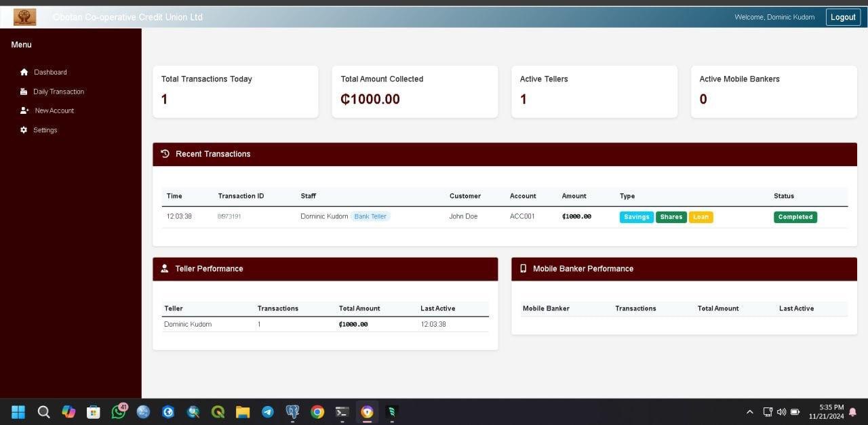Open Daily Transaction from the sidebar menu
868x425 pixels.
tap(59, 92)
